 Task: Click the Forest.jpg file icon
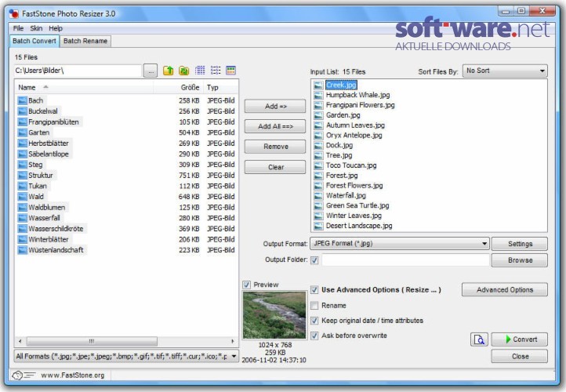[318, 176]
